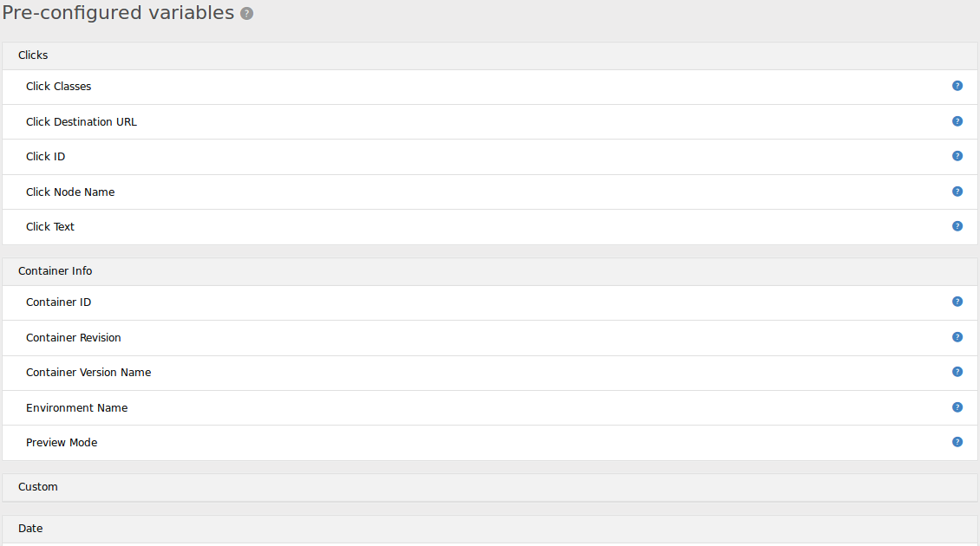Screen dimensions: 980x546
Task: Open help icon for Click Node Name
Action: point(957,192)
